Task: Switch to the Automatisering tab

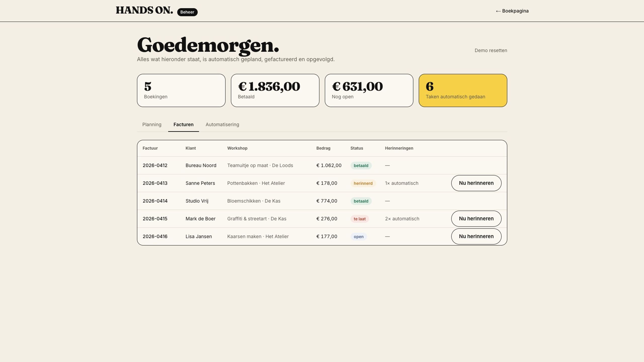Action: point(222,124)
